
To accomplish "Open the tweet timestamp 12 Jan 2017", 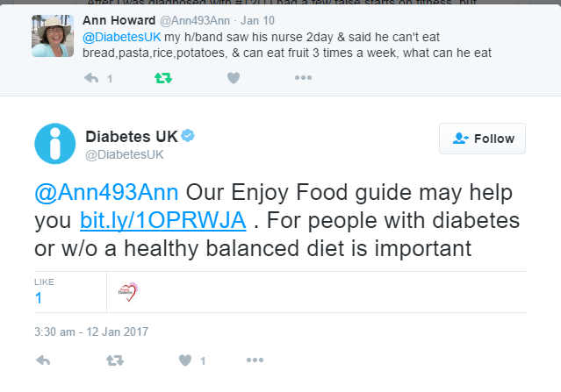I will click(91, 331).
